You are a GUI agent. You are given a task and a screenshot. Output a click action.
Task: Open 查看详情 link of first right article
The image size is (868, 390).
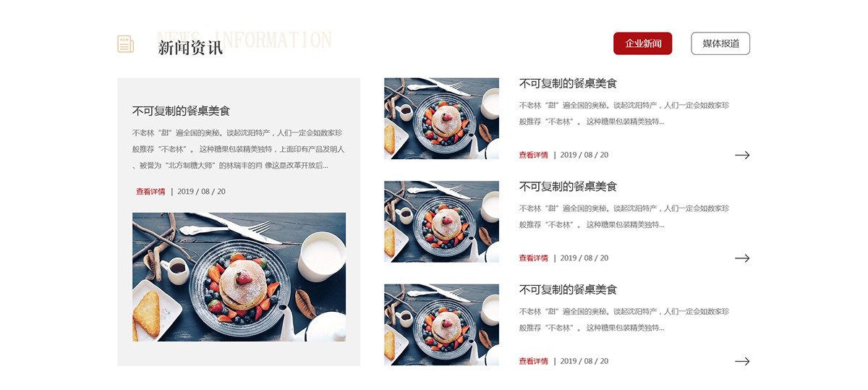coord(533,155)
